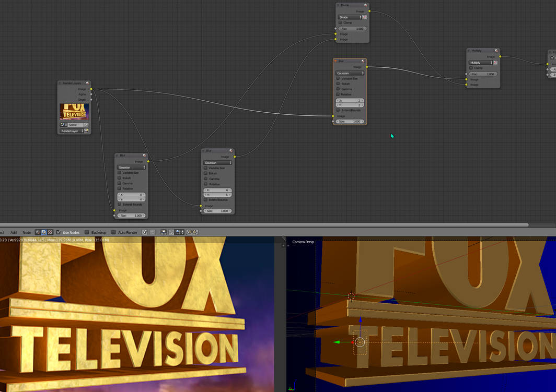Open Gaussian dropdown on Blur node with X 4
The height and width of the screenshot is (392, 556).
coord(131,168)
